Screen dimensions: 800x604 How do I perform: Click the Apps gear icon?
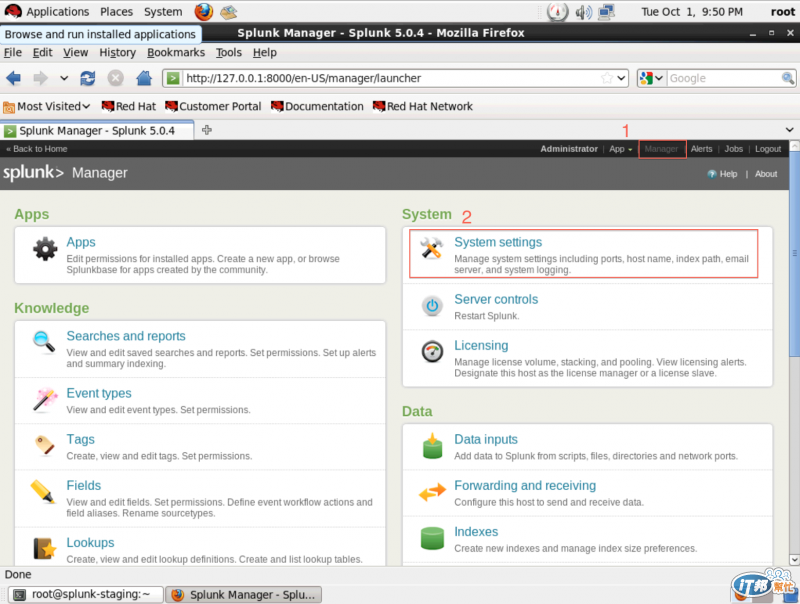point(45,249)
